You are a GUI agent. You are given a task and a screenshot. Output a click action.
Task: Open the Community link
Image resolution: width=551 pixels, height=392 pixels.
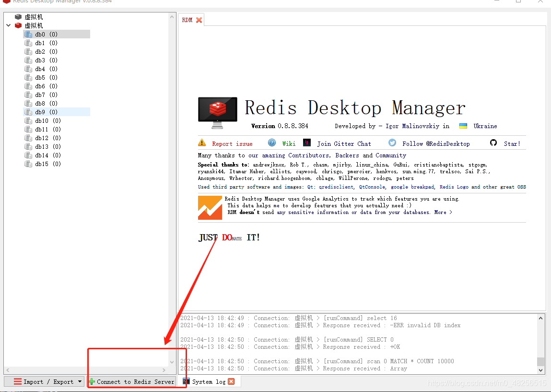[391, 155]
